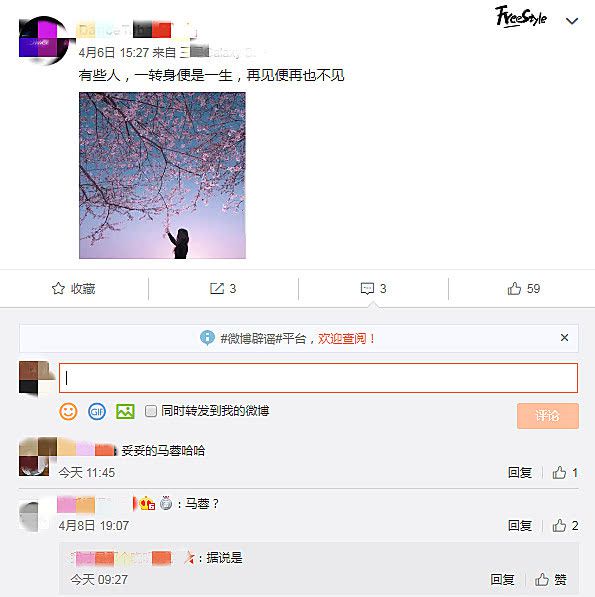Viewport: 595px width, 597px height.
Task: Insert a GIF via the GIF icon
Action: click(97, 411)
